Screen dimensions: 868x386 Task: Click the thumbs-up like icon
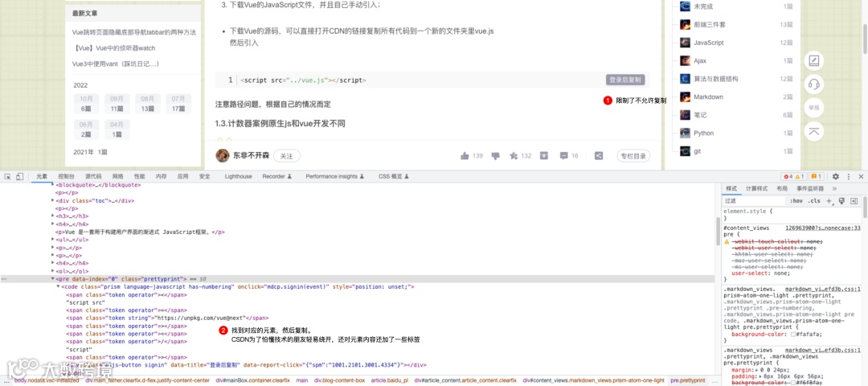tap(465, 156)
